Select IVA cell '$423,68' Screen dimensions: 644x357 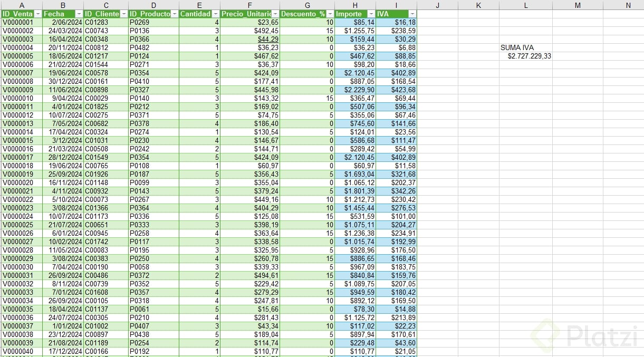click(x=396, y=90)
